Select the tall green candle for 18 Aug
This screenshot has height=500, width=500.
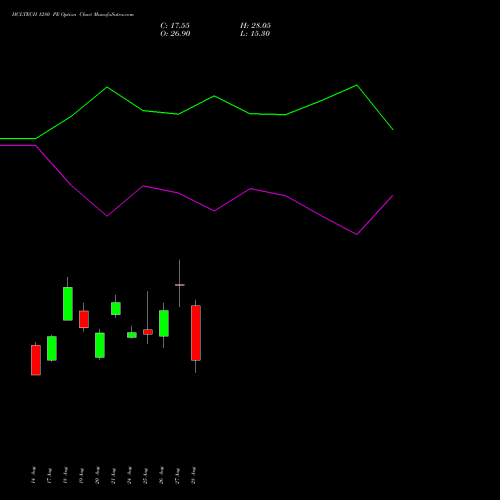tap(68, 304)
